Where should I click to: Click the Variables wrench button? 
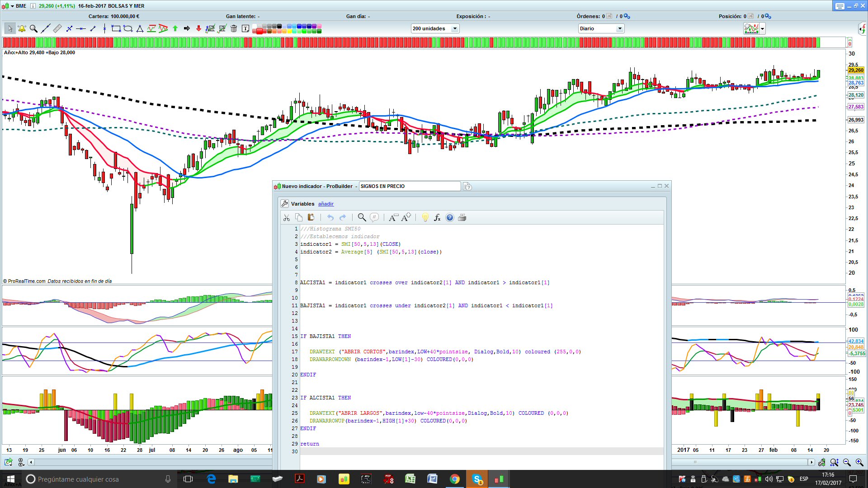coord(285,204)
